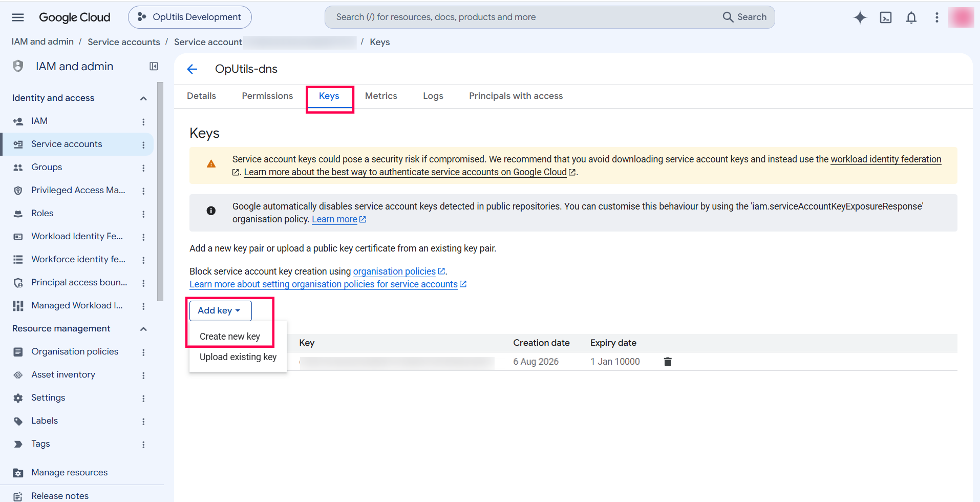Open the Metrics tab
Viewport: 980px width, 502px height.
[x=381, y=96]
